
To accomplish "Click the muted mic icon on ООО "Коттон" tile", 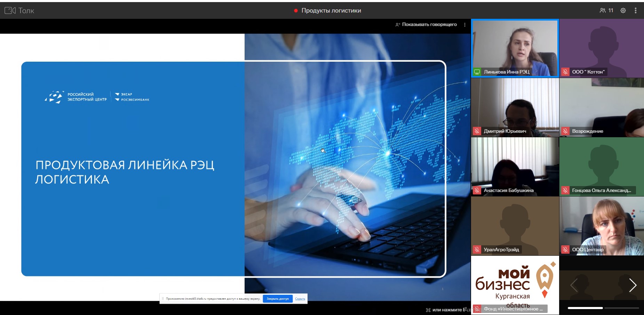I will point(565,72).
